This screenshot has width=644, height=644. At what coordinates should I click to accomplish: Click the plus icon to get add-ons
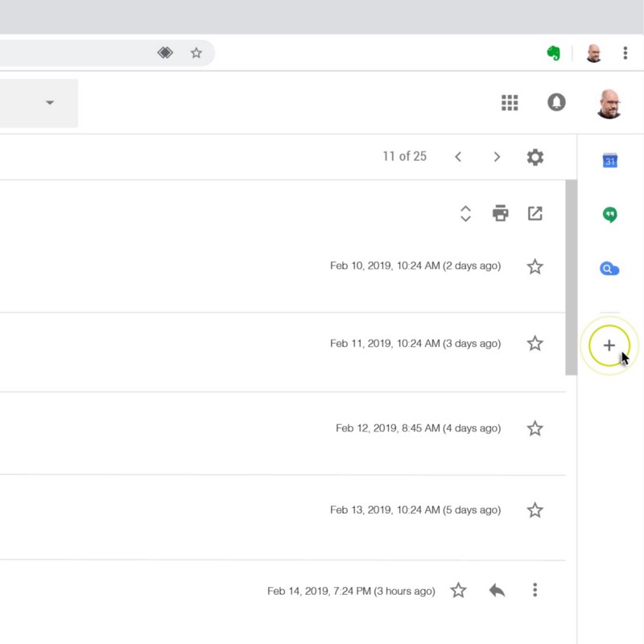(609, 345)
